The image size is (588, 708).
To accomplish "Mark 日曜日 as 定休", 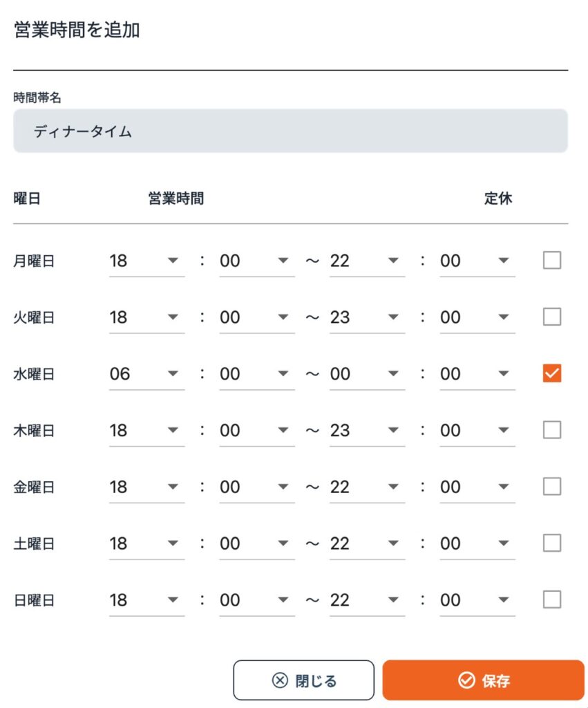I will tap(552, 599).
